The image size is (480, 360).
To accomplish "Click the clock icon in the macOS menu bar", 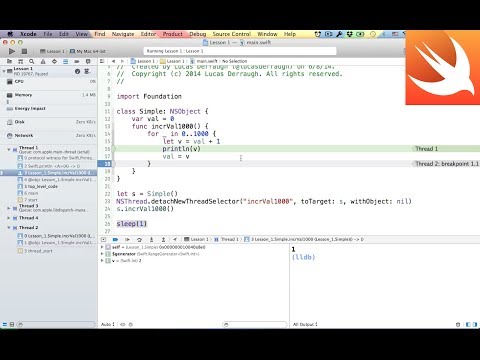I will [x=373, y=34].
